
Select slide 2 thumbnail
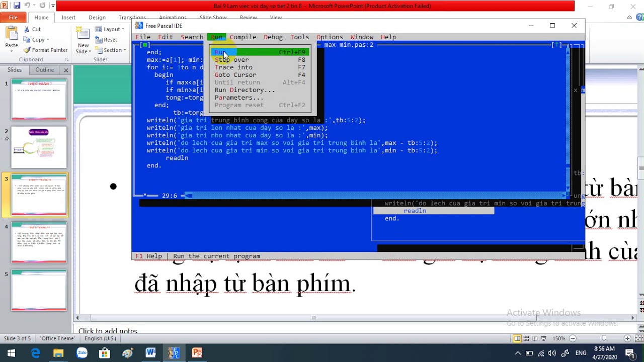pyautogui.click(x=39, y=147)
